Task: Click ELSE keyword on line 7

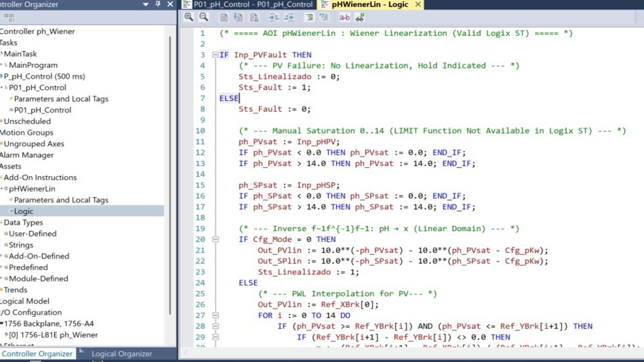Action: pyautogui.click(x=229, y=98)
